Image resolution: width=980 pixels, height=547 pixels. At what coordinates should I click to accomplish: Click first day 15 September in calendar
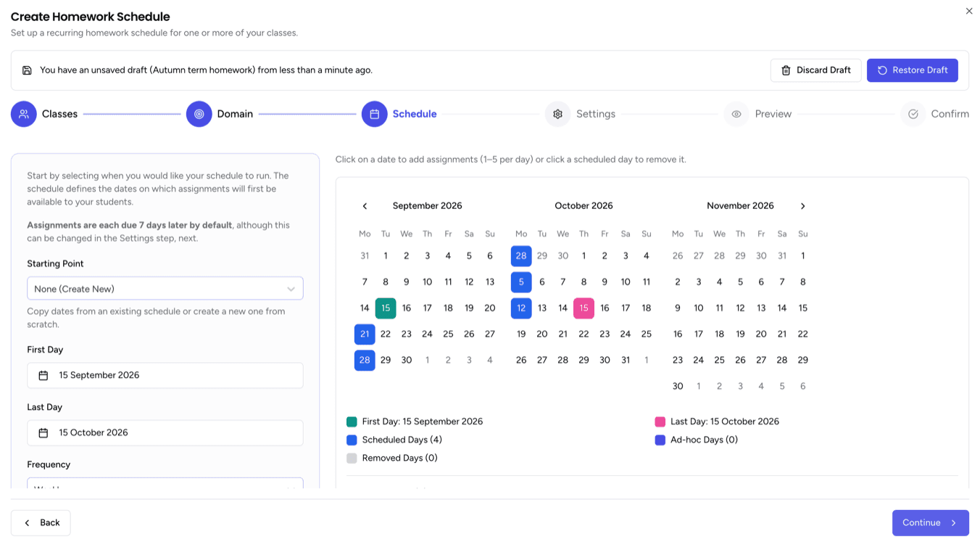pos(386,308)
